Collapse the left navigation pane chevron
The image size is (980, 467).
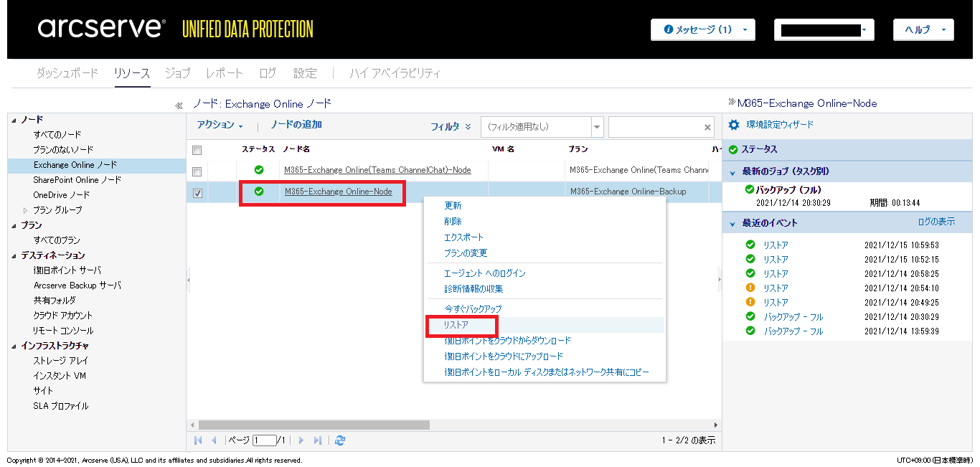(x=179, y=105)
